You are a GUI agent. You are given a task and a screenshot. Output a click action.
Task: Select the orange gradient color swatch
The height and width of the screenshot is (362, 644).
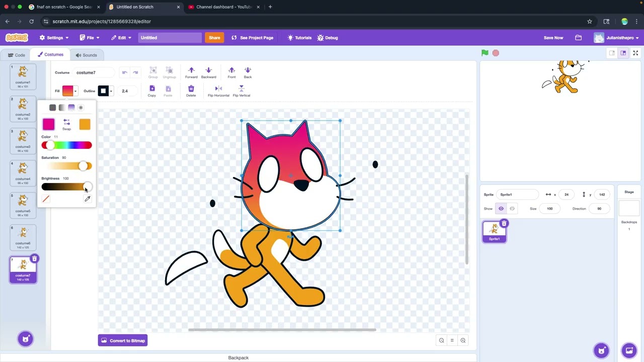[85, 124]
